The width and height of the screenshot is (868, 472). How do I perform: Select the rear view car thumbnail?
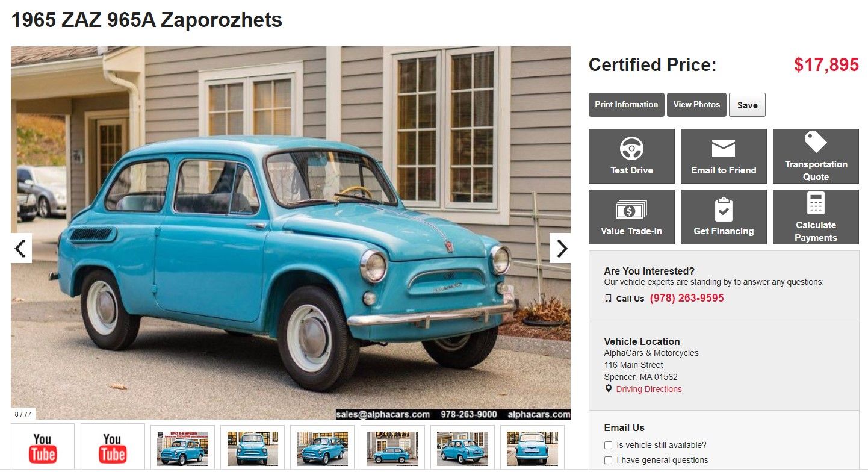point(532,448)
